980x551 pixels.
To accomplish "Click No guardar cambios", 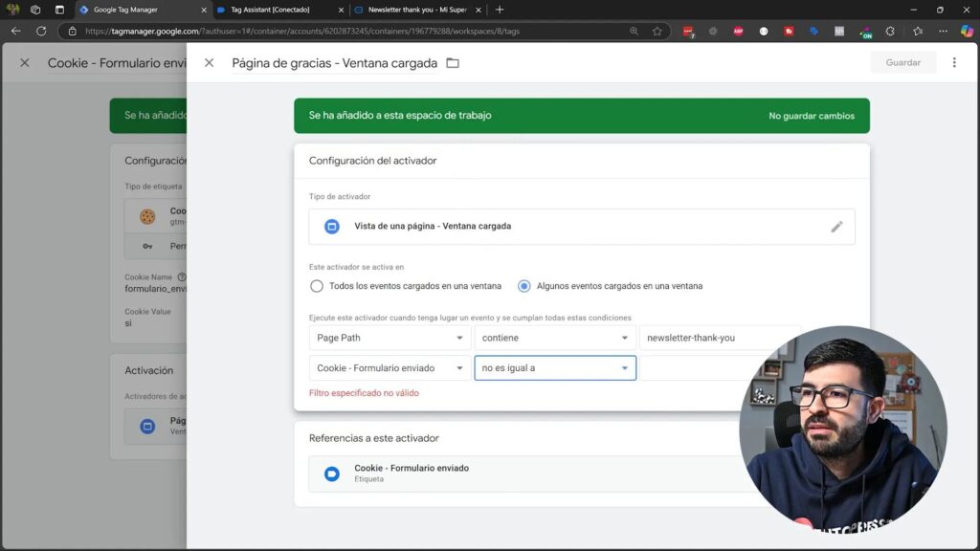I will click(x=812, y=116).
